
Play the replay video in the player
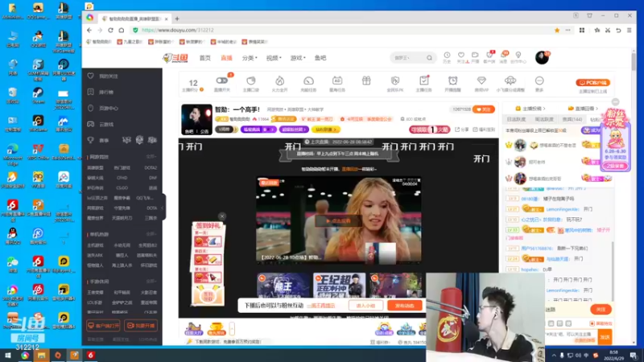pyautogui.click(x=338, y=220)
